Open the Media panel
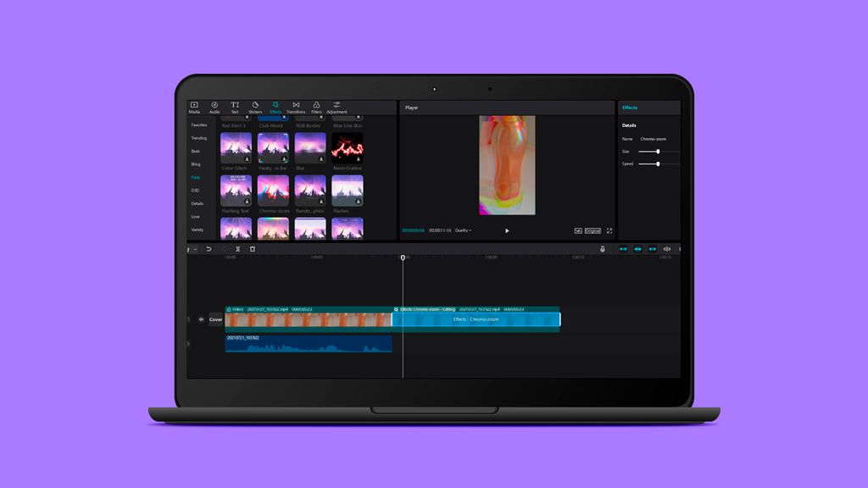The width and height of the screenshot is (868, 488). tap(194, 107)
